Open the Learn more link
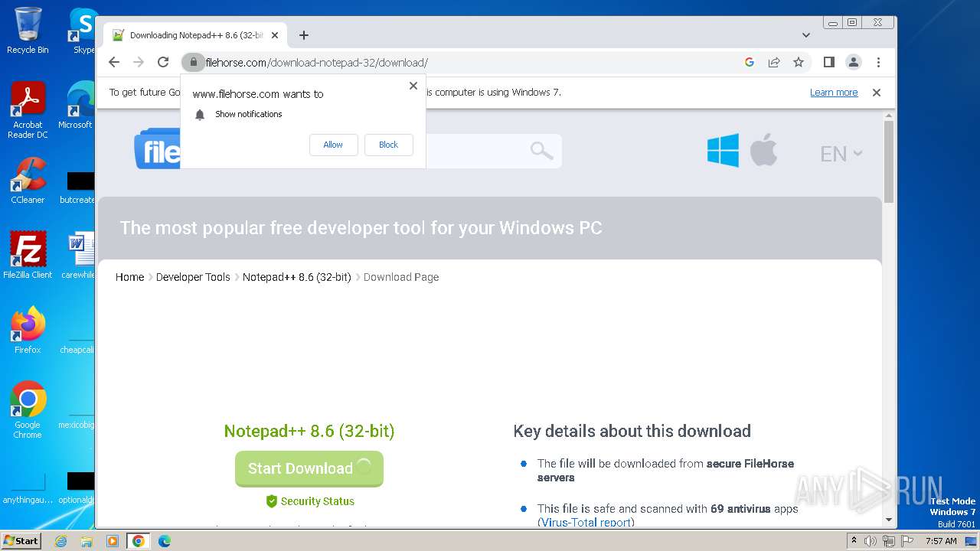The width and height of the screenshot is (980, 551). 834,93
